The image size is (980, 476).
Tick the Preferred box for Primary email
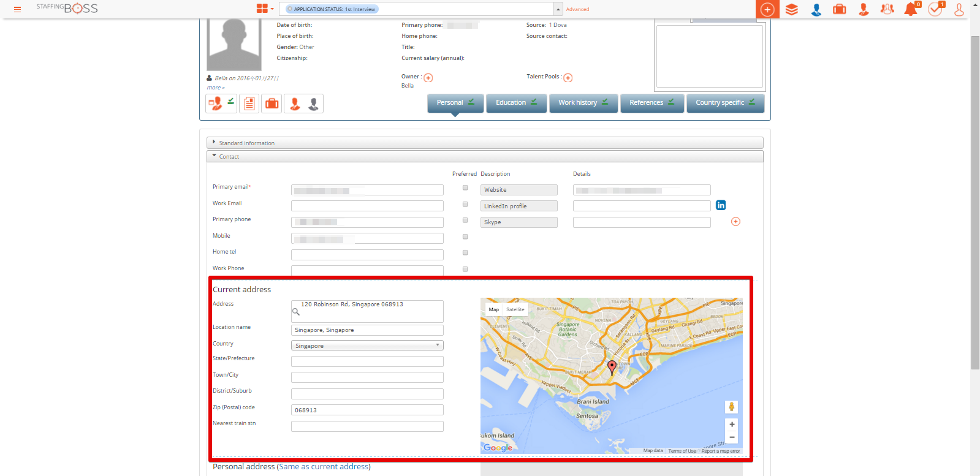pyautogui.click(x=465, y=188)
